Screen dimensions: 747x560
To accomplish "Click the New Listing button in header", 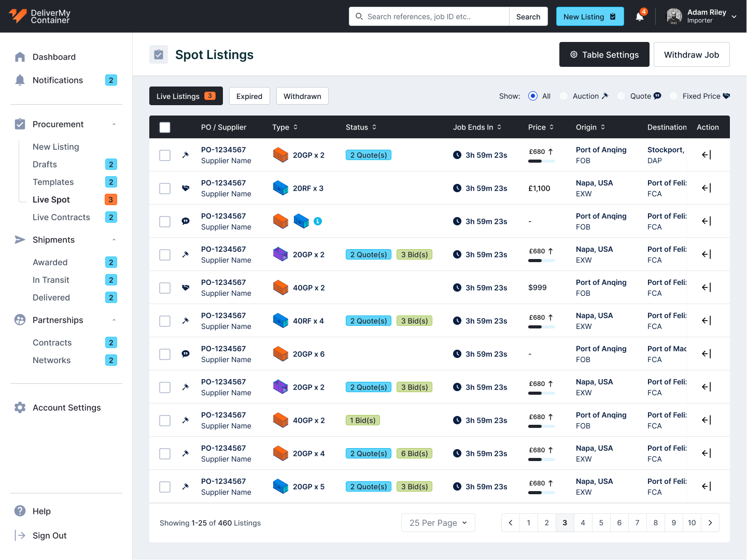I will tap(590, 17).
